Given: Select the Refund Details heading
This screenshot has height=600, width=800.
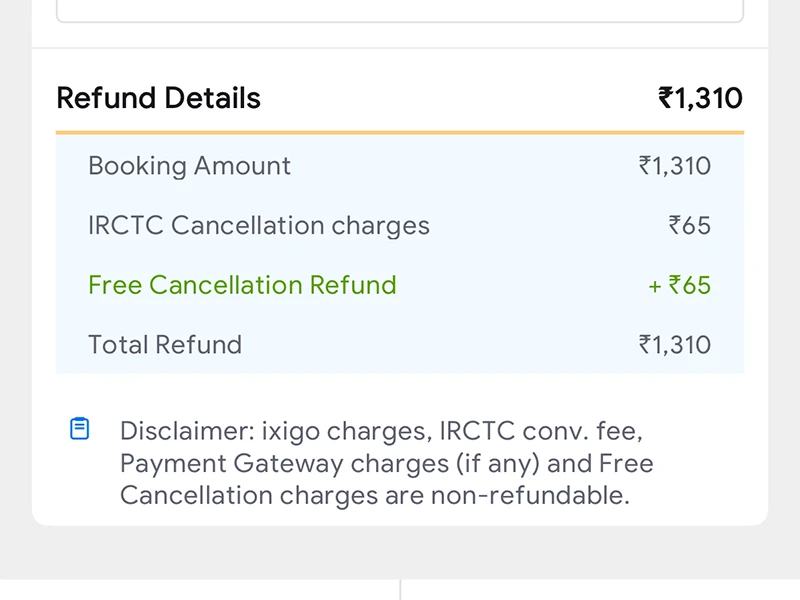Looking at the screenshot, I should (159, 98).
